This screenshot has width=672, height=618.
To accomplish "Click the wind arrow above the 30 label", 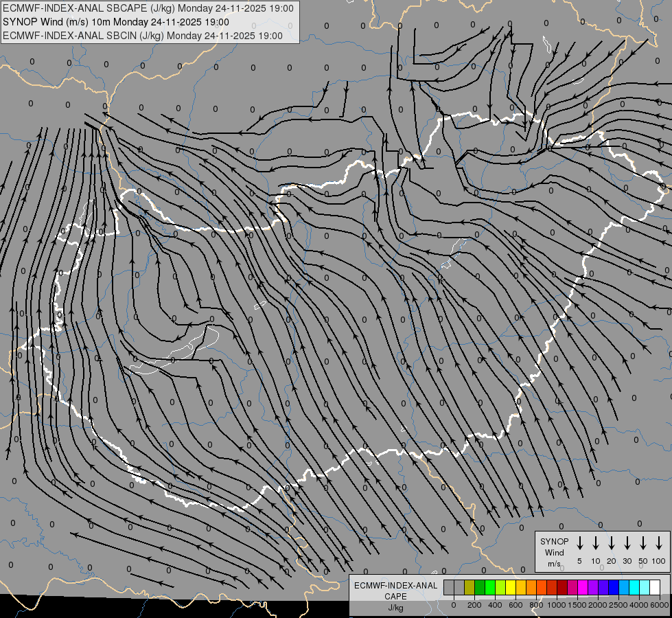I will click(627, 542).
